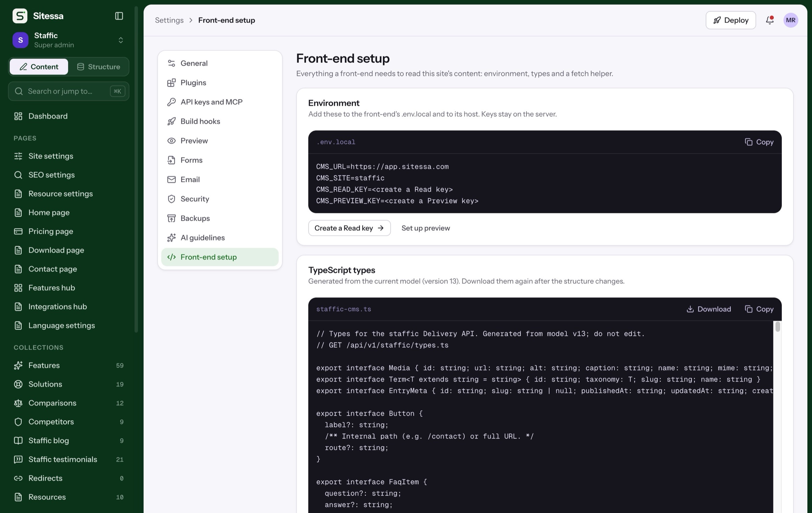This screenshot has height=513, width=812.
Task: Click the Features sparkle icon in Collections
Action: [18, 365]
